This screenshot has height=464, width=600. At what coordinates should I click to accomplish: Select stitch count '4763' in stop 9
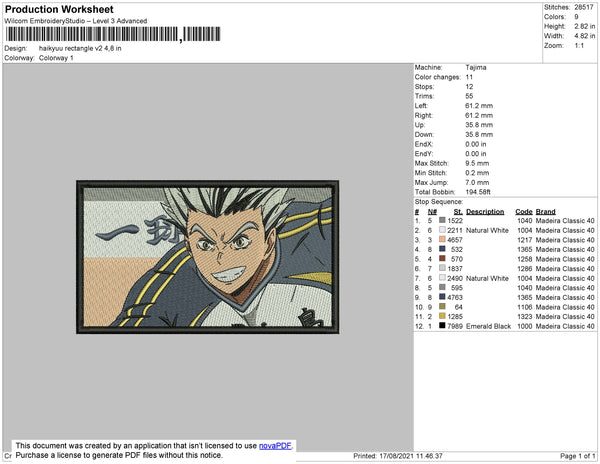click(455, 297)
